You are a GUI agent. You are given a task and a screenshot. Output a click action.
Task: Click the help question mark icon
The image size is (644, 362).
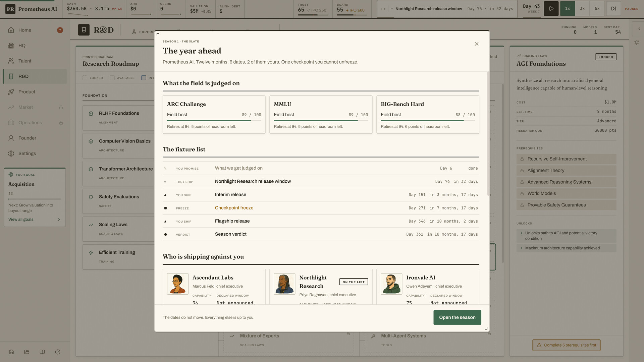(x=58, y=352)
